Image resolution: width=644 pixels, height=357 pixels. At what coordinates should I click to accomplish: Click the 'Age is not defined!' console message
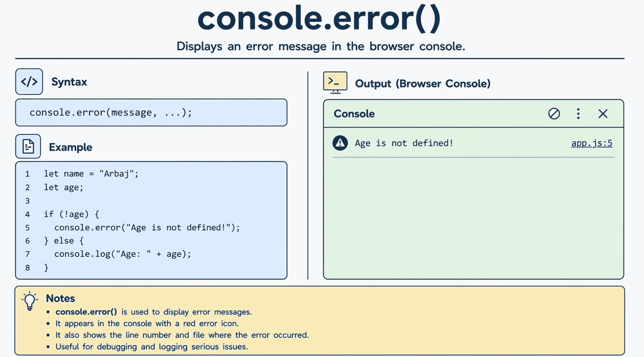[x=404, y=143]
